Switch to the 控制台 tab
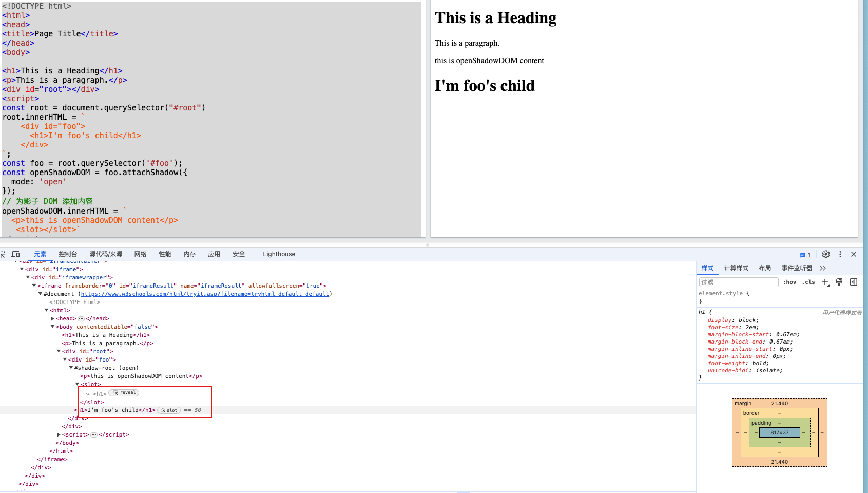The height and width of the screenshot is (493, 868). click(x=68, y=254)
